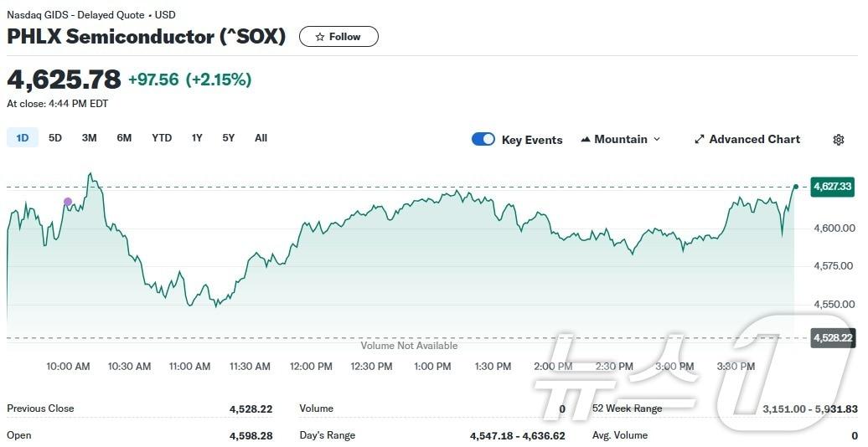Show the All time range
Image resolution: width=868 pixels, height=447 pixels.
pos(261,138)
